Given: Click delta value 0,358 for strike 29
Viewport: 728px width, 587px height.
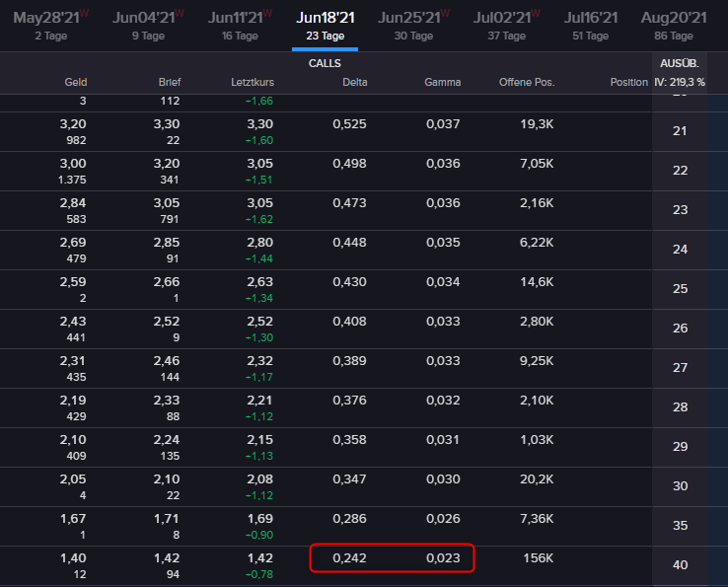Looking at the screenshot, I should tap(349, 440).
